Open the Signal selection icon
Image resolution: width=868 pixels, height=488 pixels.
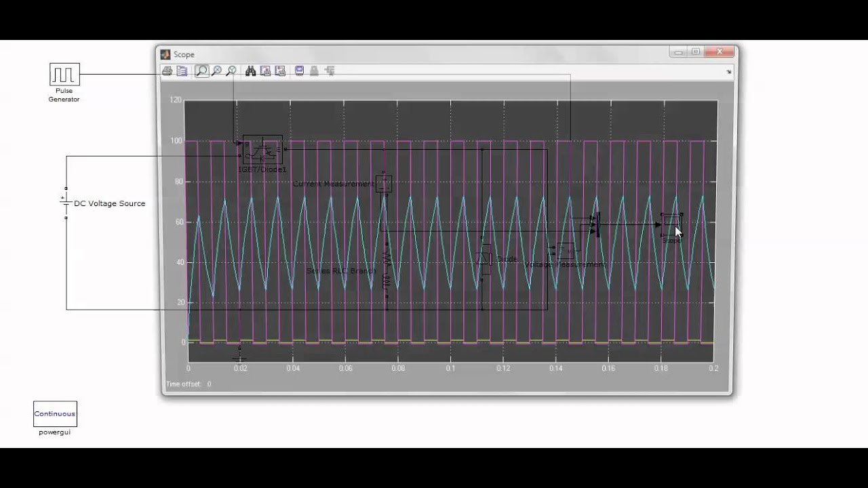[330, 70]
